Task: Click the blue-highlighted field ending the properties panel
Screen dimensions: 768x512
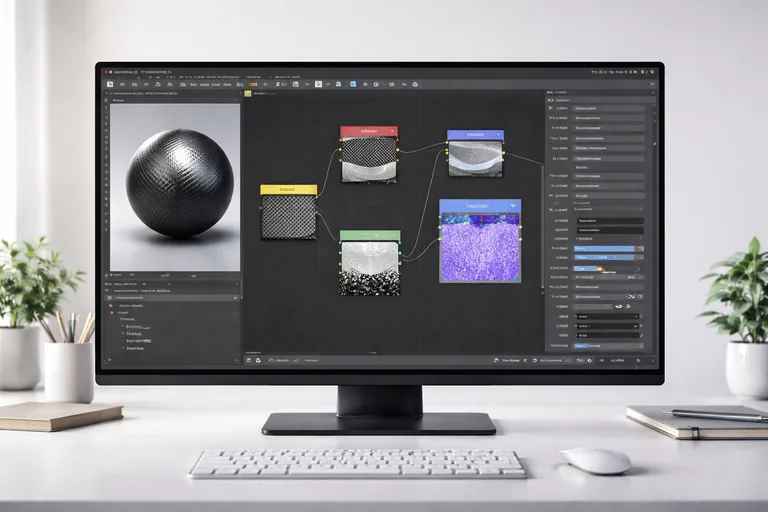Action: tap(609, 346)
